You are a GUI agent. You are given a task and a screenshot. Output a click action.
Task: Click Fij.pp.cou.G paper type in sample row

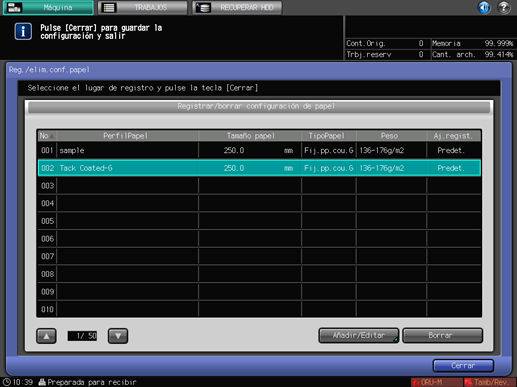(329, 151)
